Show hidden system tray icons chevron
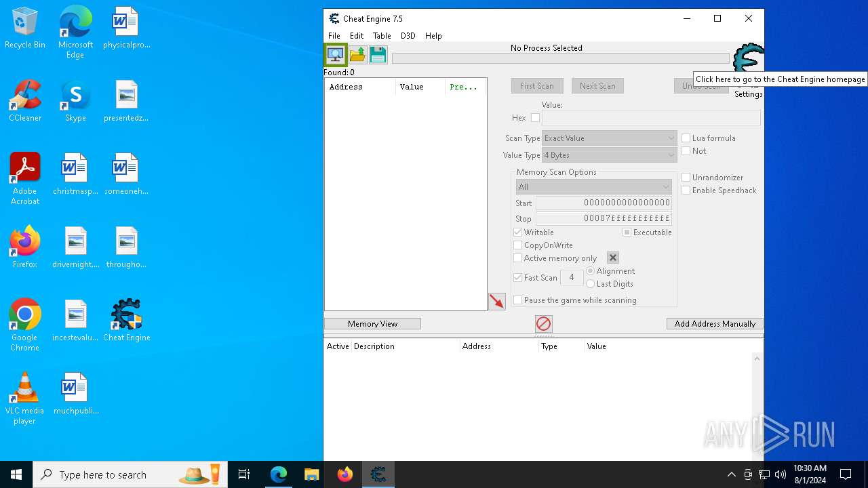The width and height of the screenshot is (868, 488). (731, 474)
